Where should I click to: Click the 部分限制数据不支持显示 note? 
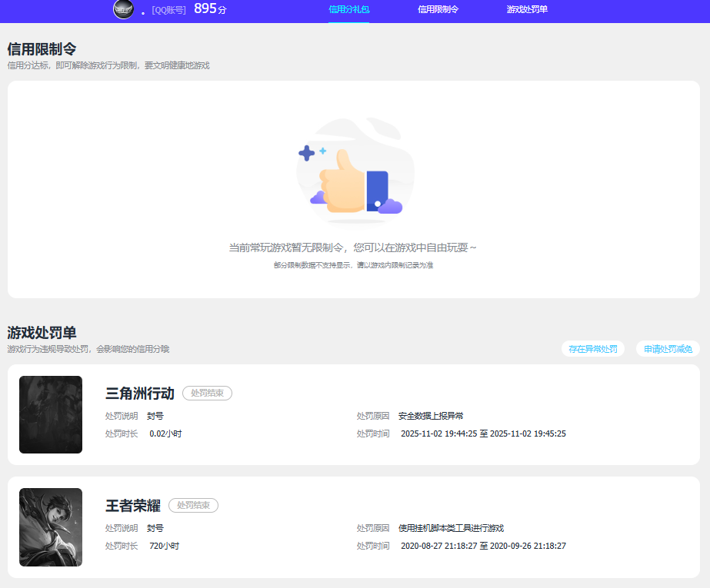[353, 265]
